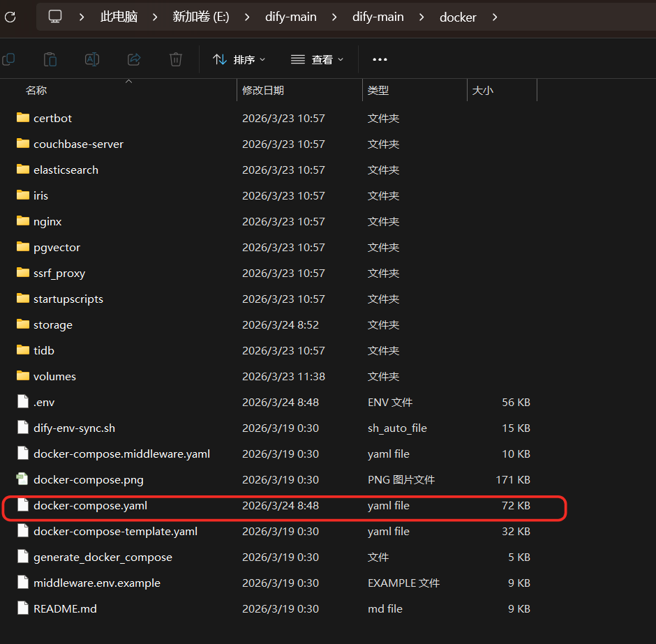Open the 查看 view dropdown
Screen dimensions: 656x644
pyautogui.click(x=317, y=59)
